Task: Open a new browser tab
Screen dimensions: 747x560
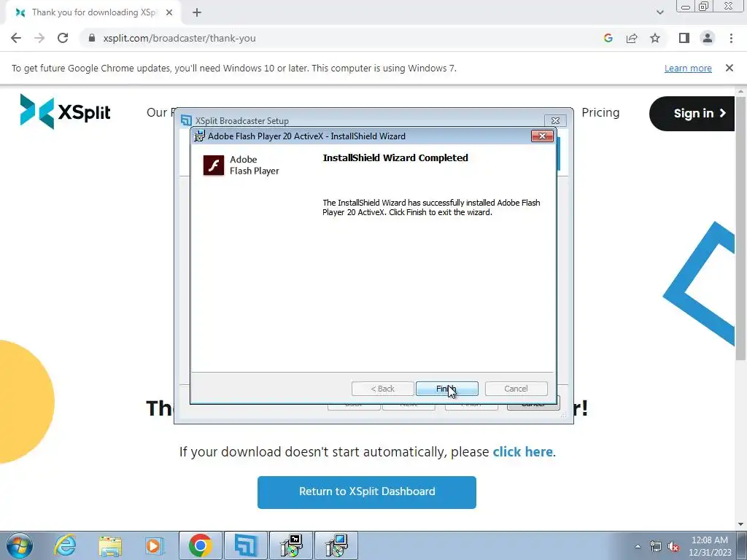Action: [197, 12]
